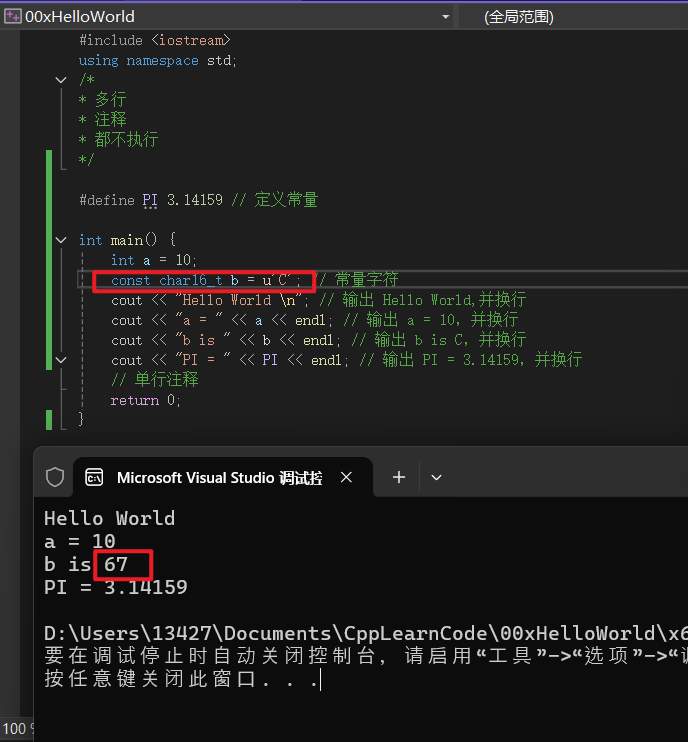Collapse the multi-line comment block at /*
The height and width of the screenshot is (742, 688).
(x=61, y=80)
